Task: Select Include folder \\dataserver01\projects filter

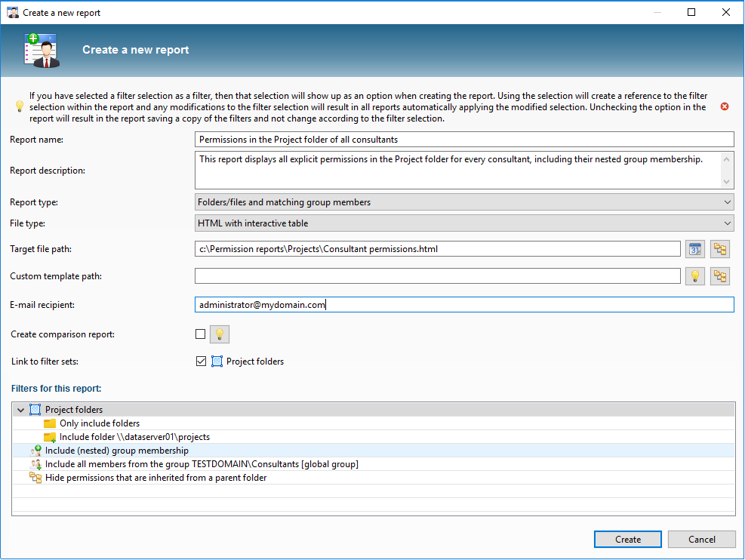Action: [134, 437]
